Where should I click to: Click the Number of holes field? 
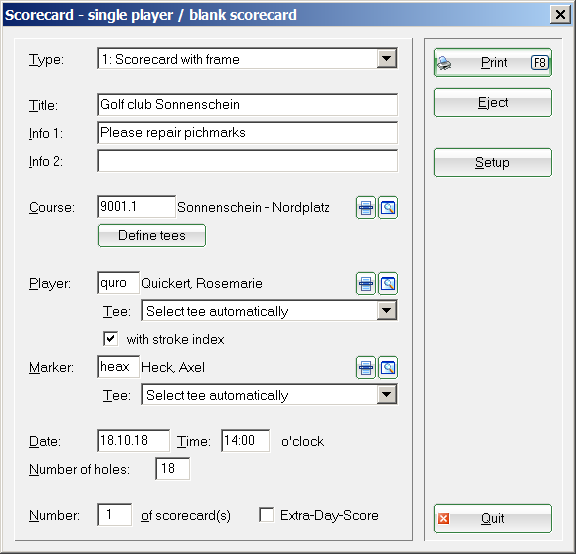(x=172, y=468)
